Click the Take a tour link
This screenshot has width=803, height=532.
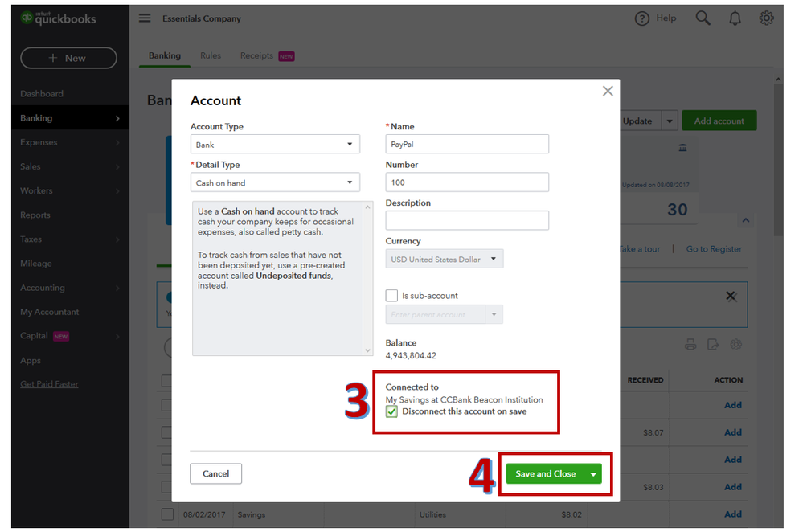[640, 249]
